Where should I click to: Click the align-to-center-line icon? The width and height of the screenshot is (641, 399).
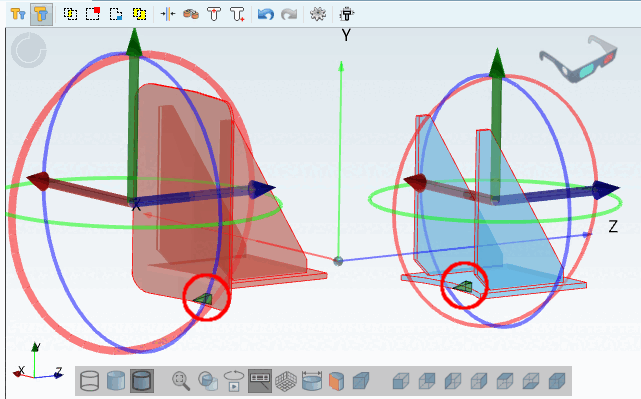168,14
